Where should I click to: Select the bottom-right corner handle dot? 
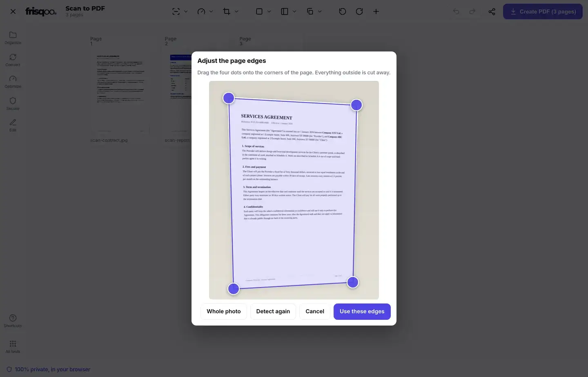[x=353, y=282]
